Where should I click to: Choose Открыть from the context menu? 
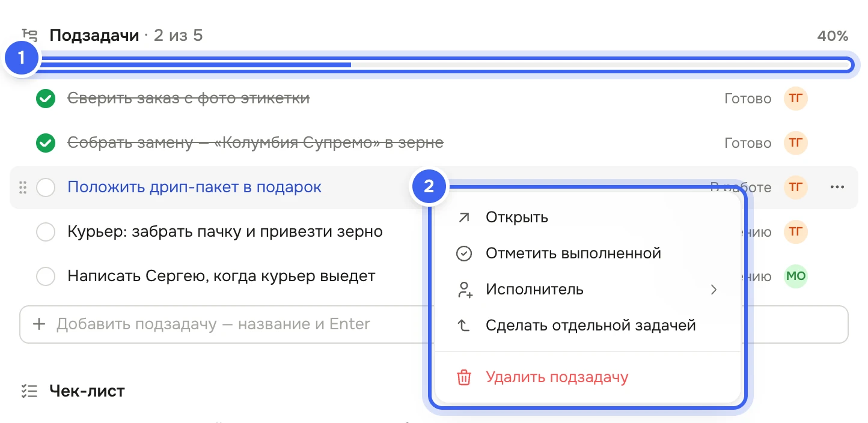(x=588, y=218)
